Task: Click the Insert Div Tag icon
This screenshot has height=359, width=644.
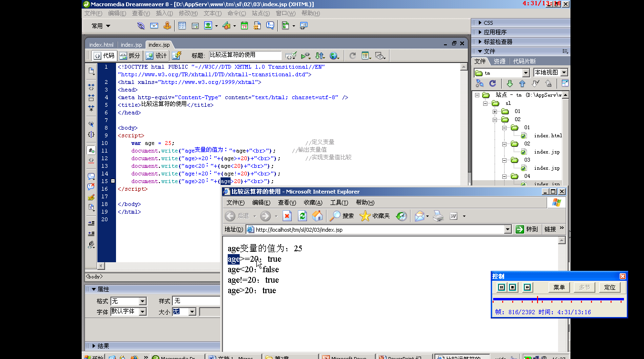Action: coord(195,26)
